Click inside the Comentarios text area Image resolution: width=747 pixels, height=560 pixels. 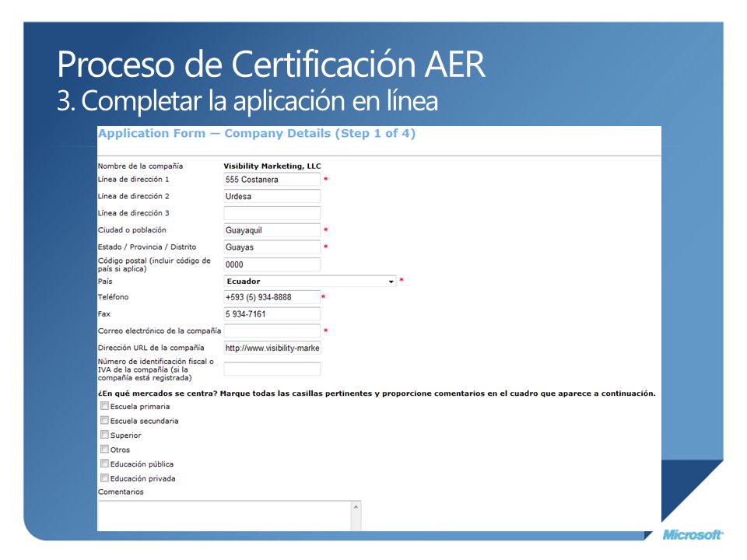[x=224, y=516]
